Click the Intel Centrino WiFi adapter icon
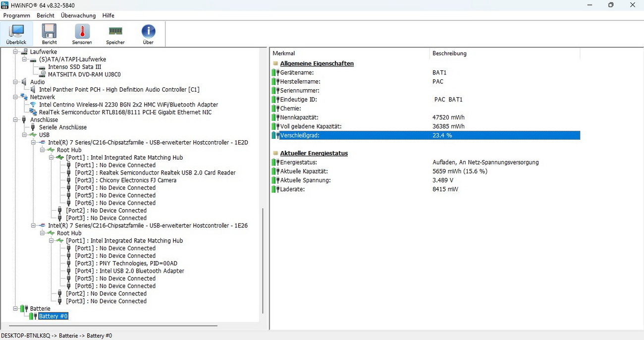The image size is (644, 340). click(x=33, y=105)
